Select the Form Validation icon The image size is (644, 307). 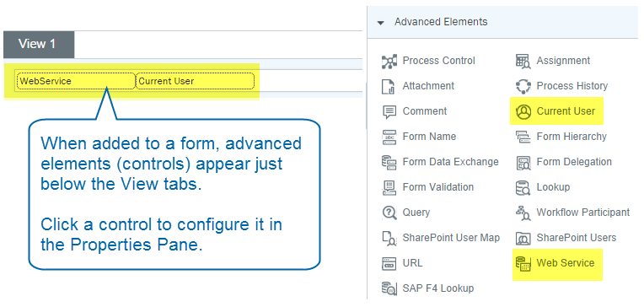pyautogui.click(x=389, y=187)
